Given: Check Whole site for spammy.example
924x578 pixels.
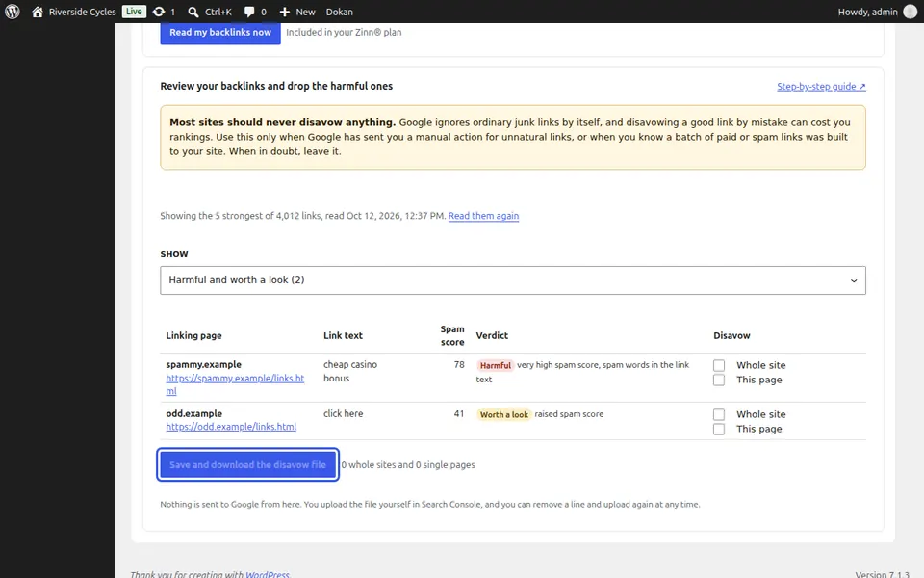Looking at the screenshot, I should 719,366.
